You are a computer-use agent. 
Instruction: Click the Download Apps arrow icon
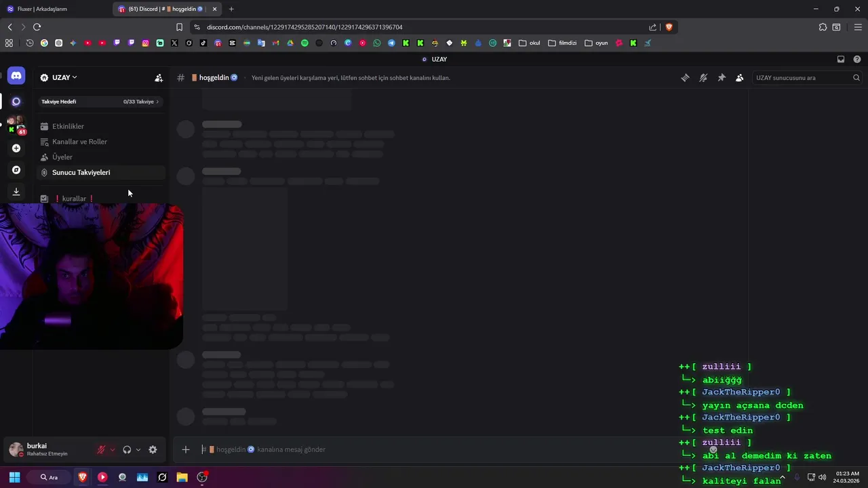(16, 192)
